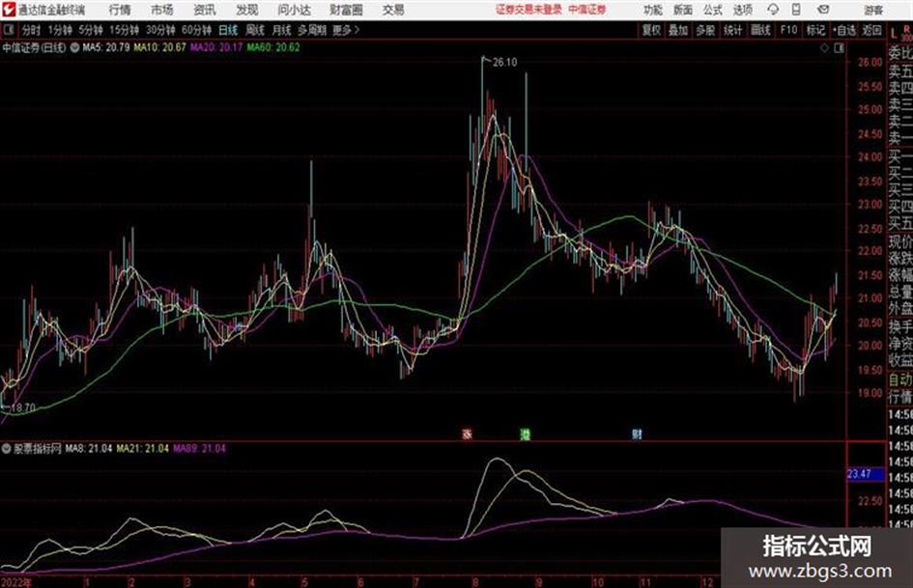
Task: Click the 证券交易未登录 login link
Action: point(529,10)
